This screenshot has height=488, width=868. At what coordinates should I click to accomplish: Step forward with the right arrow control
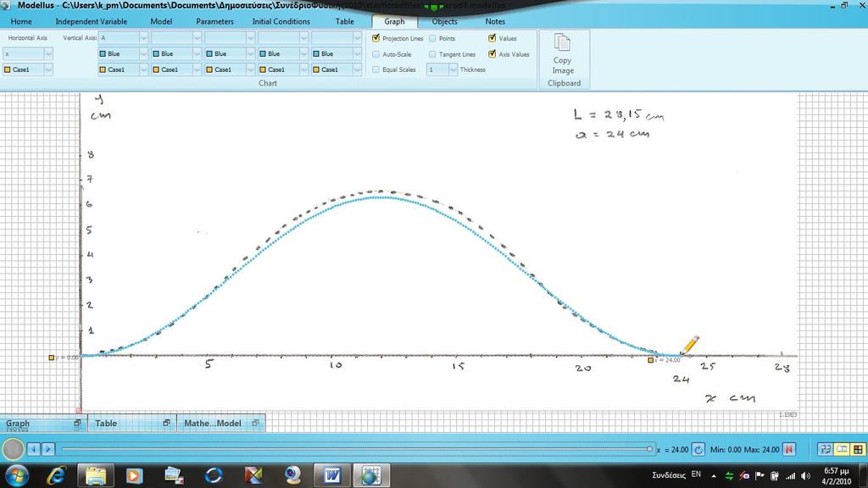48,449
